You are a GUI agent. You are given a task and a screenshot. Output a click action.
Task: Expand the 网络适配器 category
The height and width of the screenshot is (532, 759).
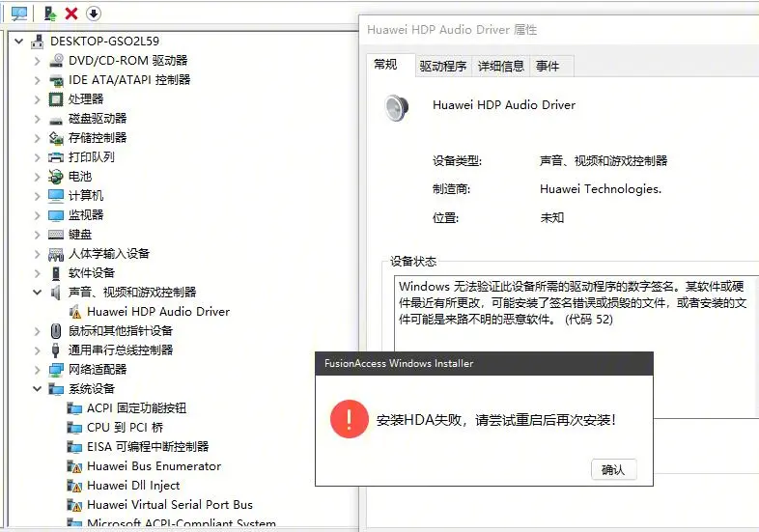pyautogui.click(x=38, y=369)
